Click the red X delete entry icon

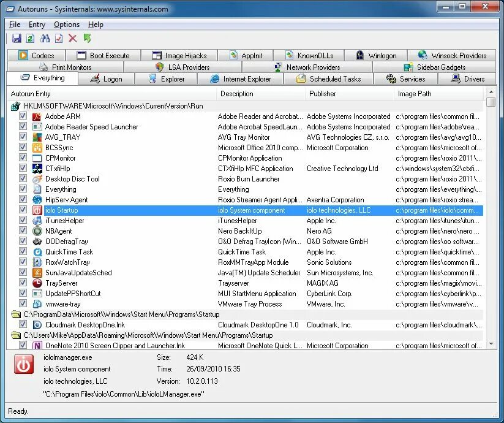point(72,38)
